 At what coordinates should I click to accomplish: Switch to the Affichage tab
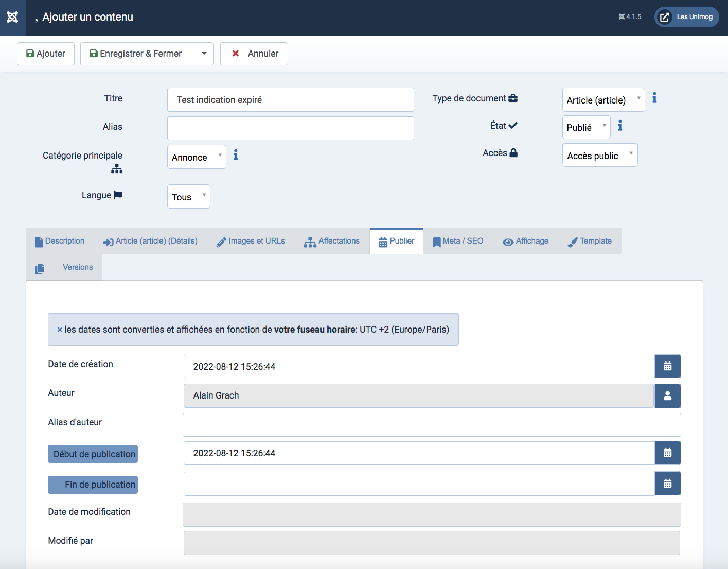coord(525,241)
